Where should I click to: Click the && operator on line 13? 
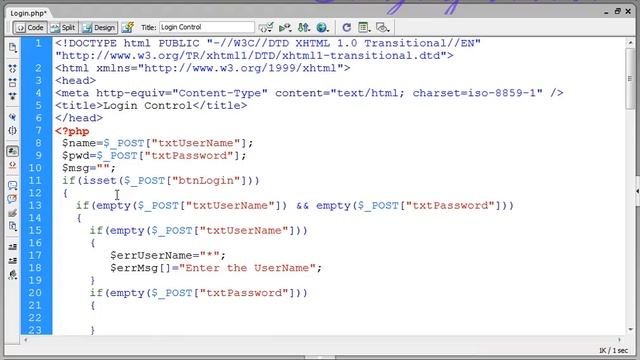302,205
